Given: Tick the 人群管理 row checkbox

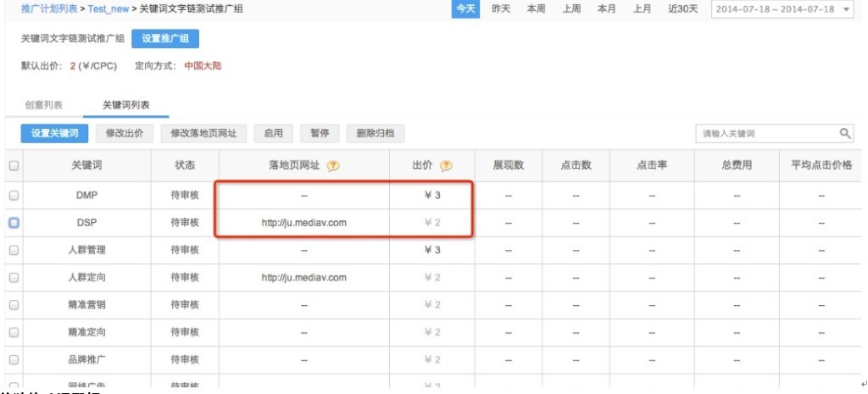Looking at the screenshot, I should (x=14, y=250).
